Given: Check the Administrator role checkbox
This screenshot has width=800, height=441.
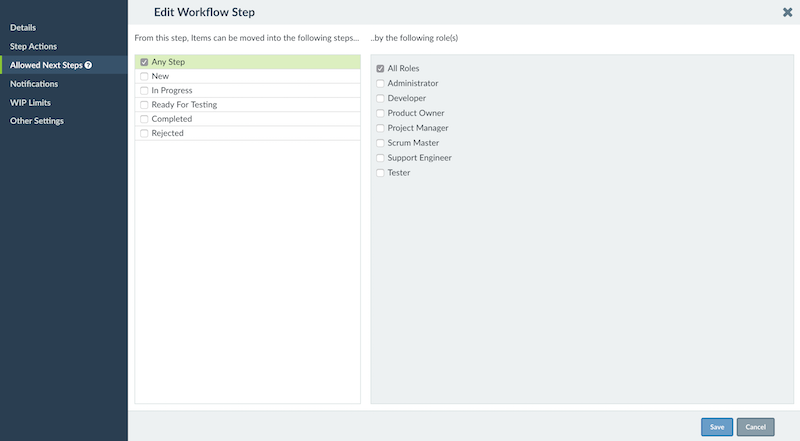Looking at the screenshot, I should coord(380,83).
